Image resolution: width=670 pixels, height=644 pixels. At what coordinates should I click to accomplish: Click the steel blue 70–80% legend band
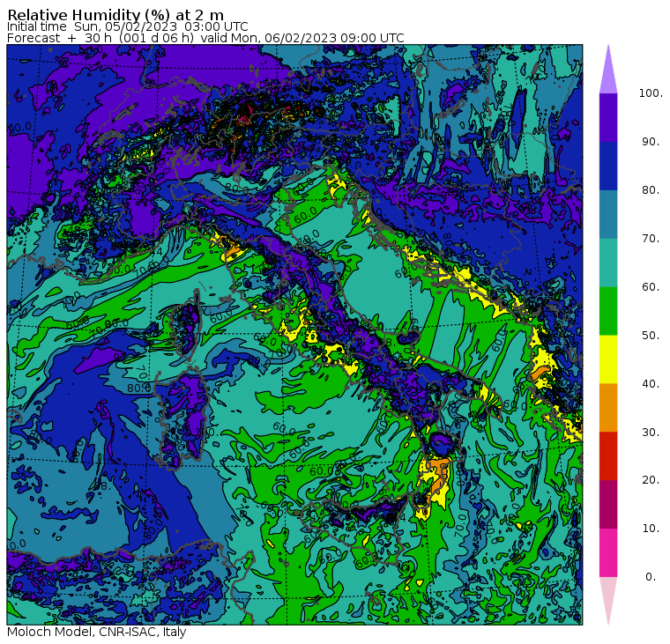point(608,214)
